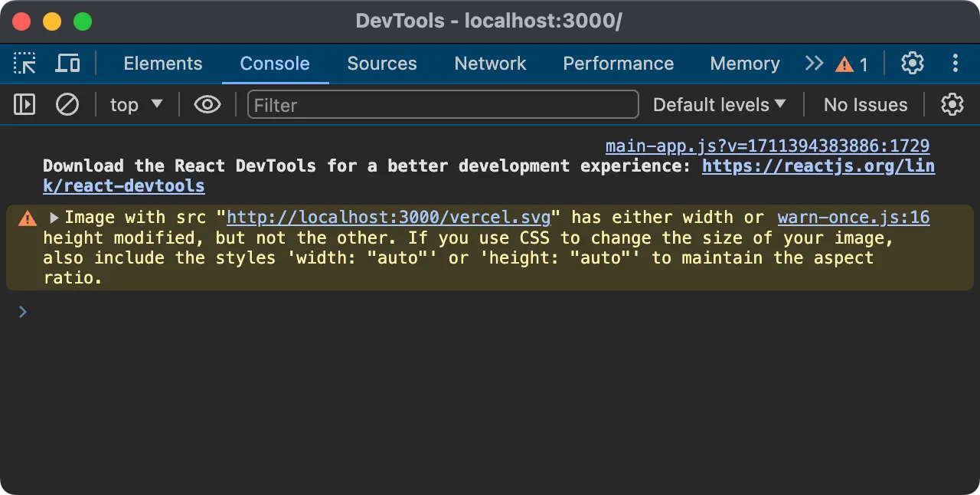Open the react-devtools download link
The height and width of the screenshot is (495, 980).
coord(818,166)
